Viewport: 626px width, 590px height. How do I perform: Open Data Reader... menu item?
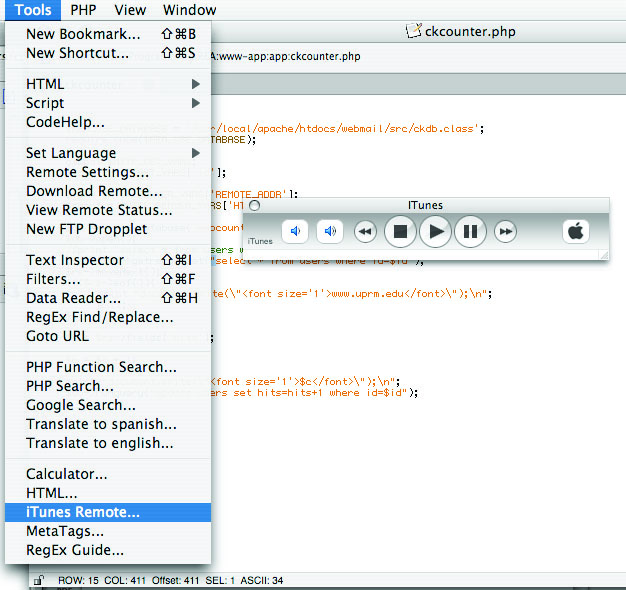tap(108, 298)
